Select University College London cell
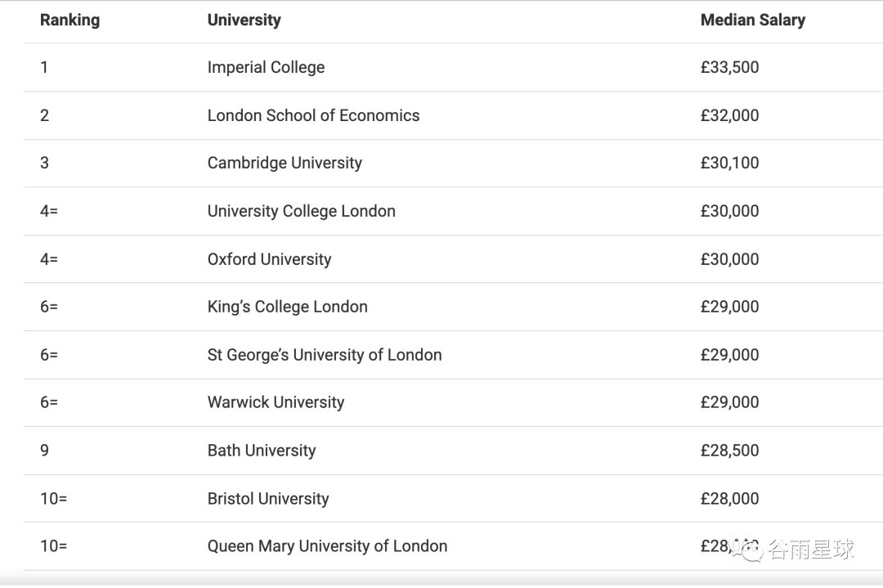Image resolution: width=883 pixels, height=588 pixels. click(x=301, y=211)
